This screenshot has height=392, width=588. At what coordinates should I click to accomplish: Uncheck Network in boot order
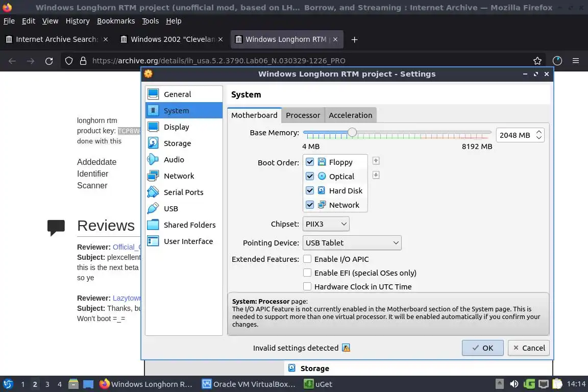[310, 205]
